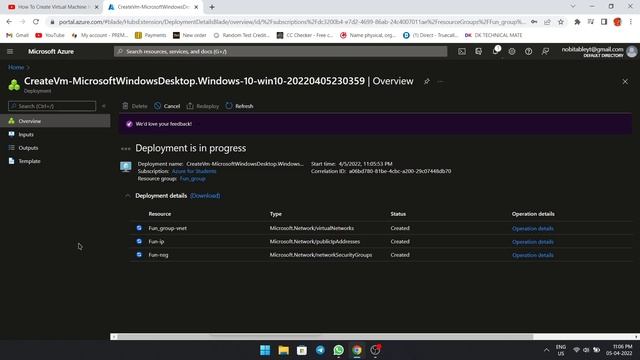The width and height of the screenshot is (640, 360).
Task: Open the Azure portal hamburger menu
Action: coord(10,51)
